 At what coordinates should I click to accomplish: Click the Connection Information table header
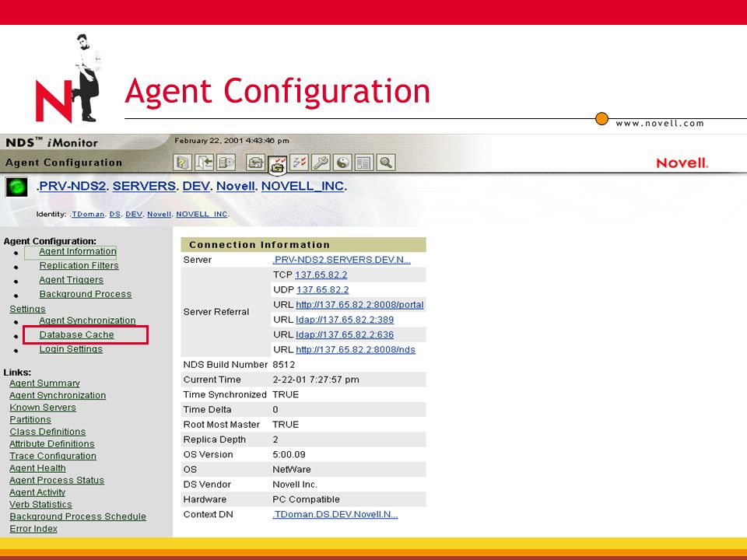pyautogui.click(x=303, y=245)
